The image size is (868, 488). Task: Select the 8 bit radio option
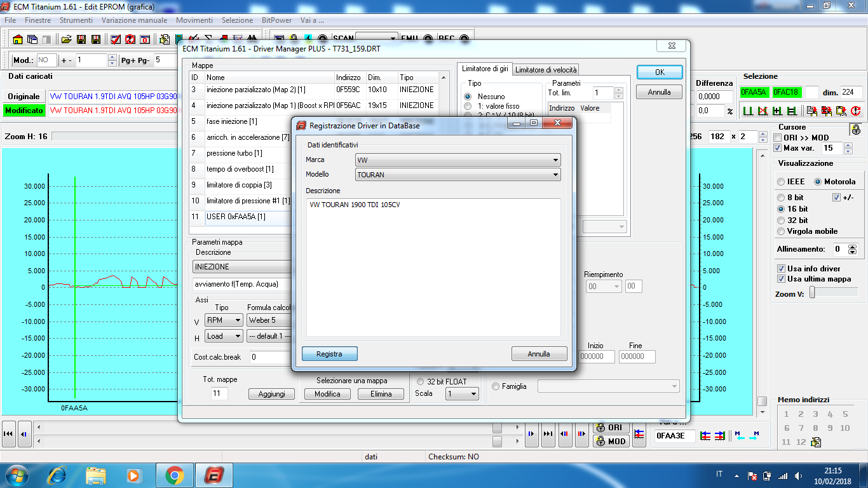click(x=781, y=198)
